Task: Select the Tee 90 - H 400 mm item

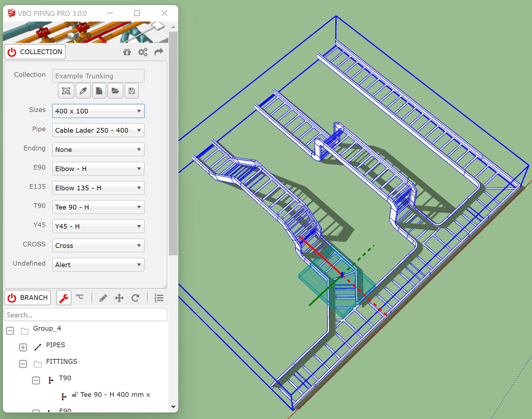Action: point(115,394)
